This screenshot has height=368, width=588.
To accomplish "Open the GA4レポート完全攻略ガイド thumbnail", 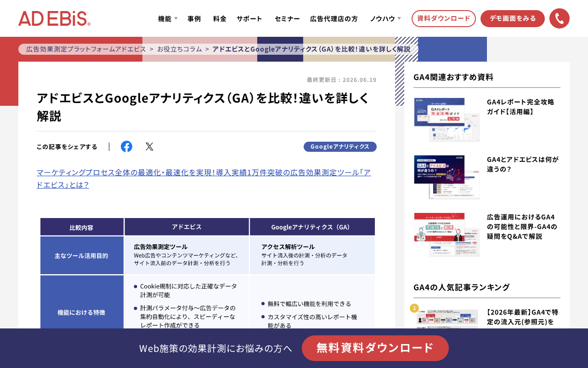I will 447,120.
